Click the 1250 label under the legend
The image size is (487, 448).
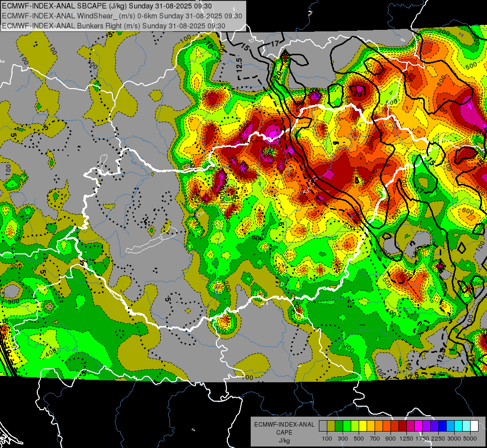coord(406,439)
